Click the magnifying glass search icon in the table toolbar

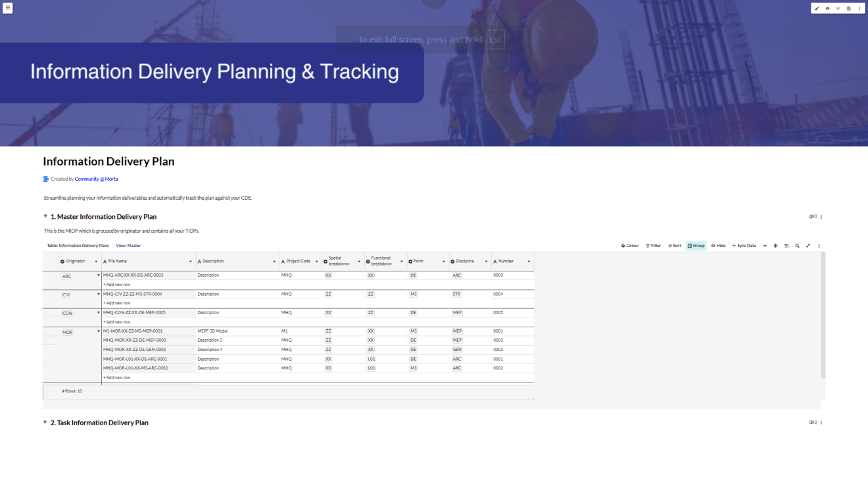(x=797, y=246)
